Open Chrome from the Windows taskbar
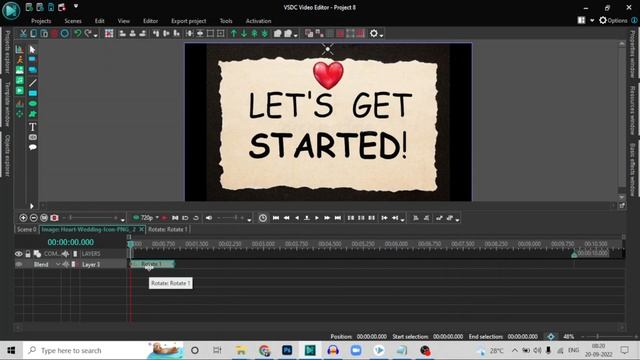Screen dimensions: 640x360 click(x=264, y=350)
